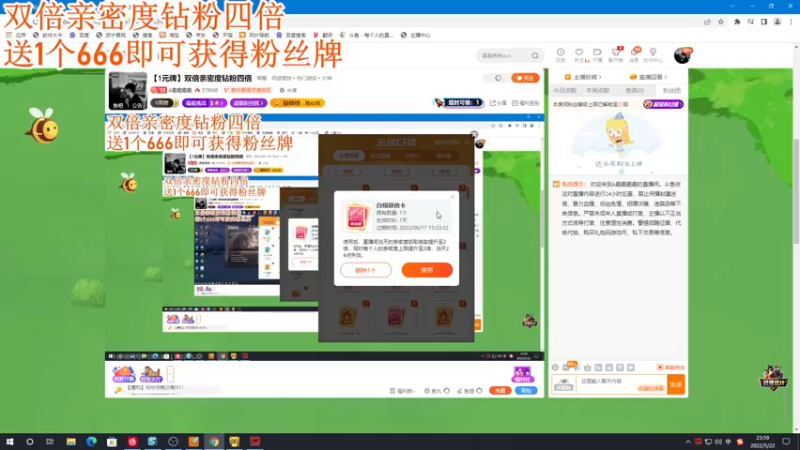Open the client download icon with red badge
This screenshot has height=450, width=800.
(x=616, y=55)
